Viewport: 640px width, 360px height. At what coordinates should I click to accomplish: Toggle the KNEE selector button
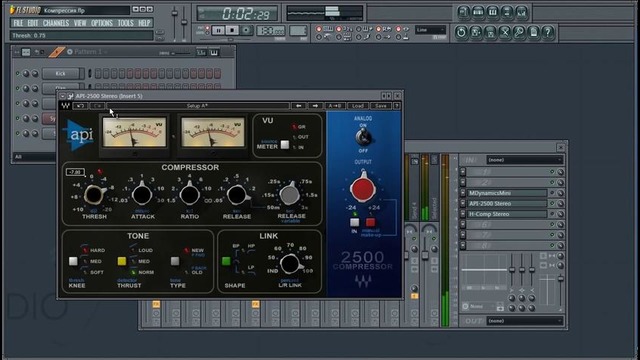(x=73, y=261)
